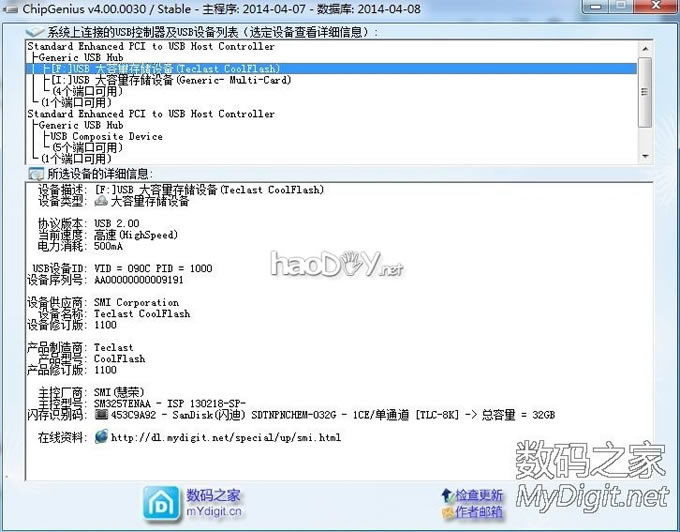This screenshot has height=532, width=680.
Task: Click the 检查更新 check update link
Action: click(478, 495)
